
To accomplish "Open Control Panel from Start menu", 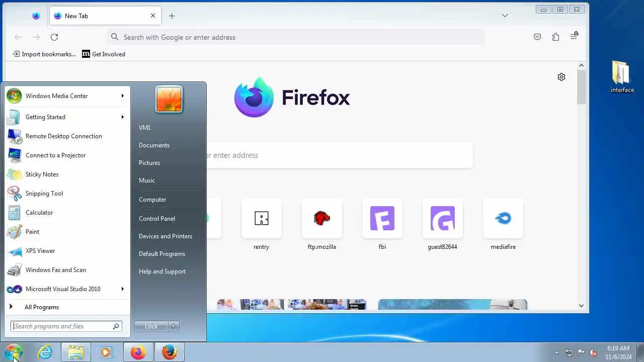I will [157, 219].
